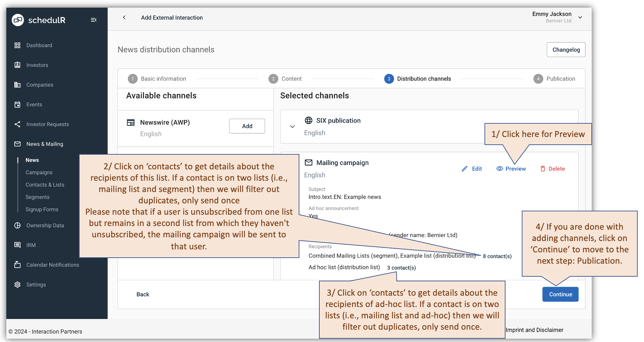Click Continue to proceed to Publication

point(560,294)
